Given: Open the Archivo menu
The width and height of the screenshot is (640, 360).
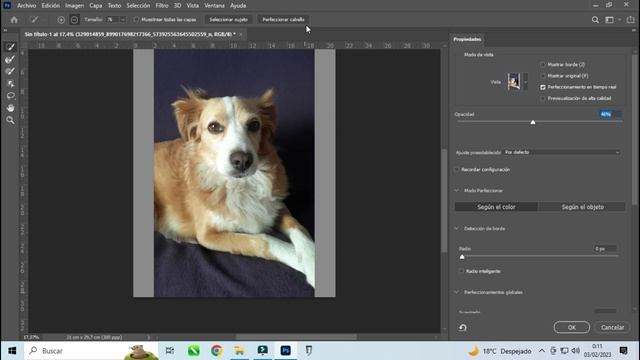Looking at the screenshot, I should tap(27, 6).
